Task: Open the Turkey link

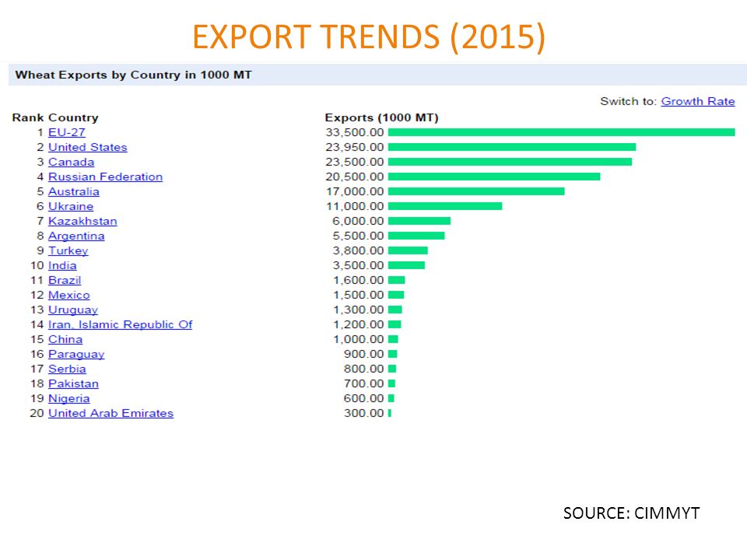Action: [x=68, y=250]
